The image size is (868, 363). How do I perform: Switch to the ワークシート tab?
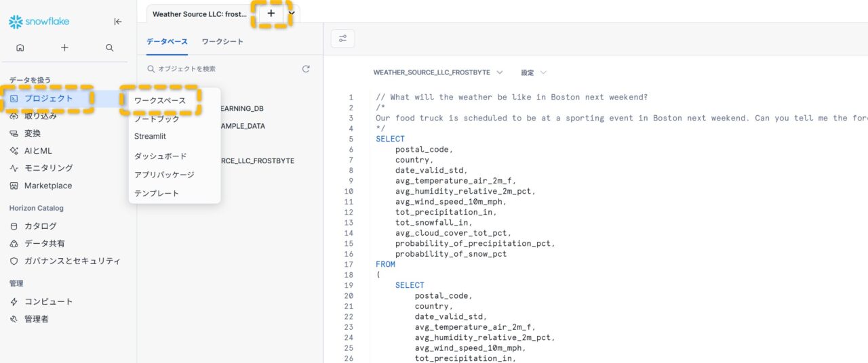(222, 41)
